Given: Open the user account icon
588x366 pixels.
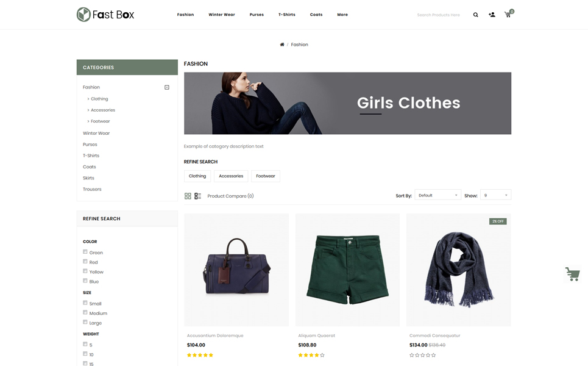Looking at the screenshot, I should [x=492, y=15].
